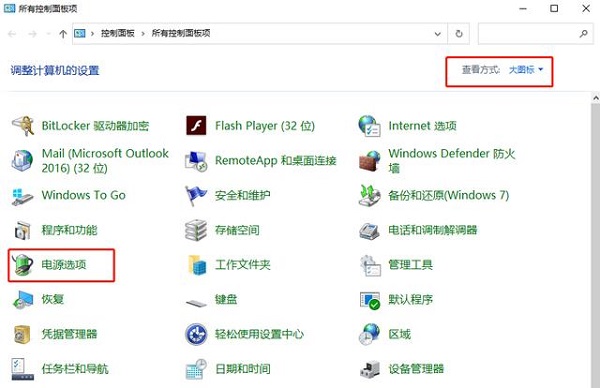Open the Windows To Go text link
Image resolution: width=600 pixels, height=388 pixels.
(83, 195)
